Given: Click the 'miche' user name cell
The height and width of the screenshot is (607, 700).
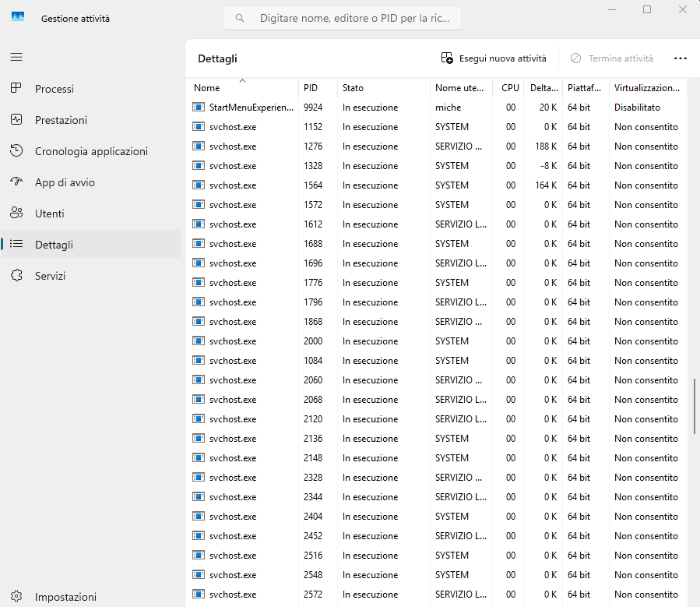Looking at the screenshot, I should 448,108.
